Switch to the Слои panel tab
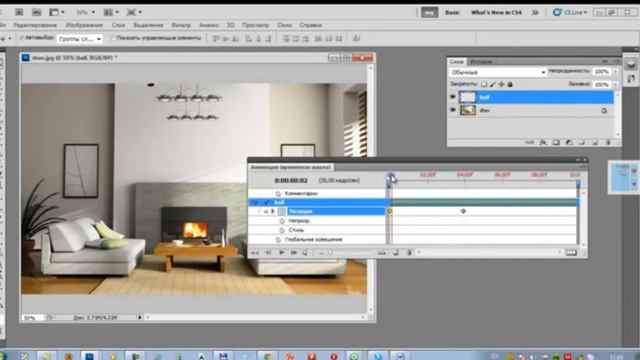Viewport: 640px width, 360px height. (457, 62)
